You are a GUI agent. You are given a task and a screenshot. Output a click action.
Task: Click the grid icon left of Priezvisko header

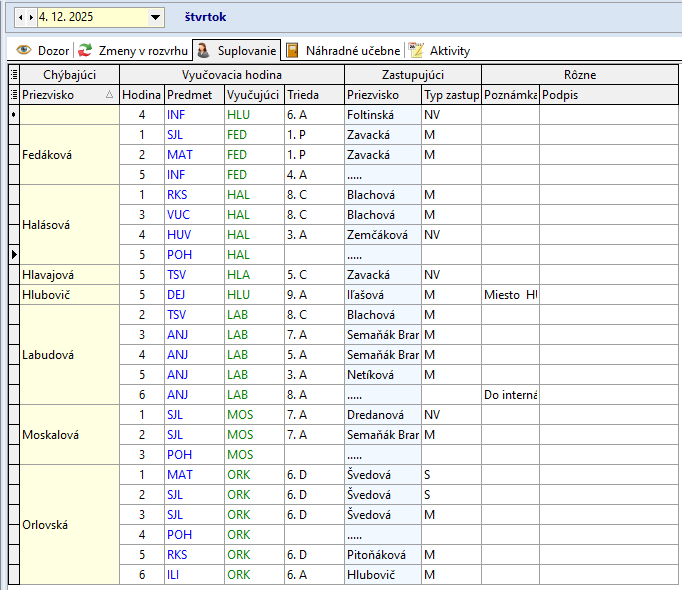click(x=13, y=95)
